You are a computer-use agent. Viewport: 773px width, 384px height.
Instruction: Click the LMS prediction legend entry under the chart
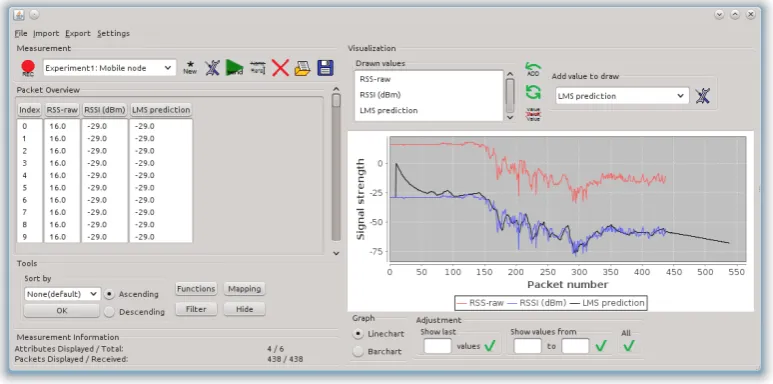click(607, 303)
